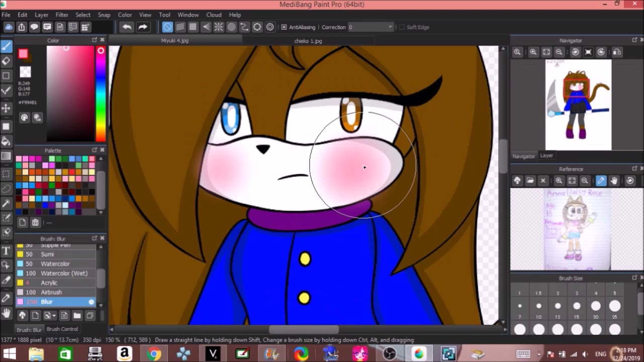Image resolution: width=644 pixels, height=362 pixels.
Task: Turn off snap with the Off icon
Action: coord(167,27)
